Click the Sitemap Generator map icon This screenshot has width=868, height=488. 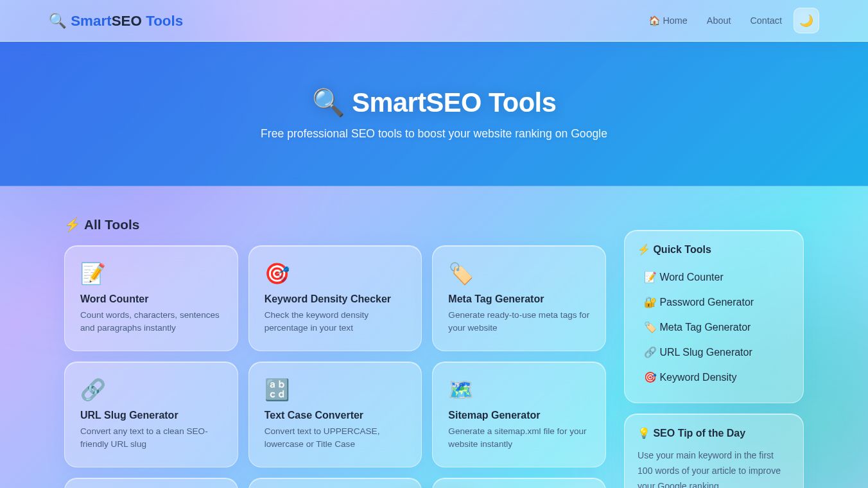[x=460, y=390]
